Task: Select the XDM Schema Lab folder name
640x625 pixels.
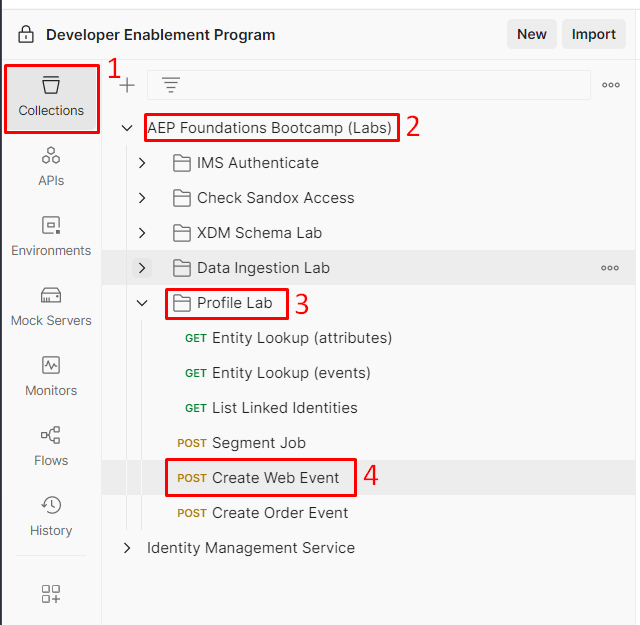Action: pyautogui.click(x=259, y=233)
